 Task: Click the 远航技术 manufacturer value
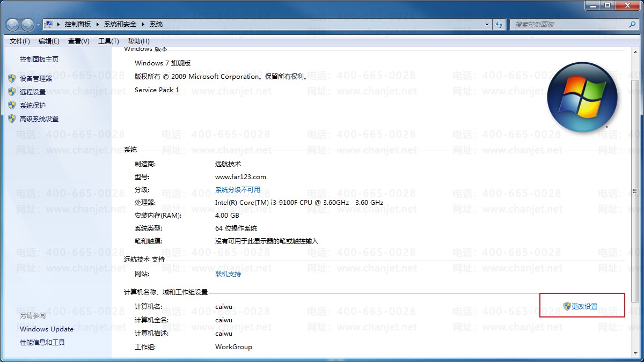[228, 164]
